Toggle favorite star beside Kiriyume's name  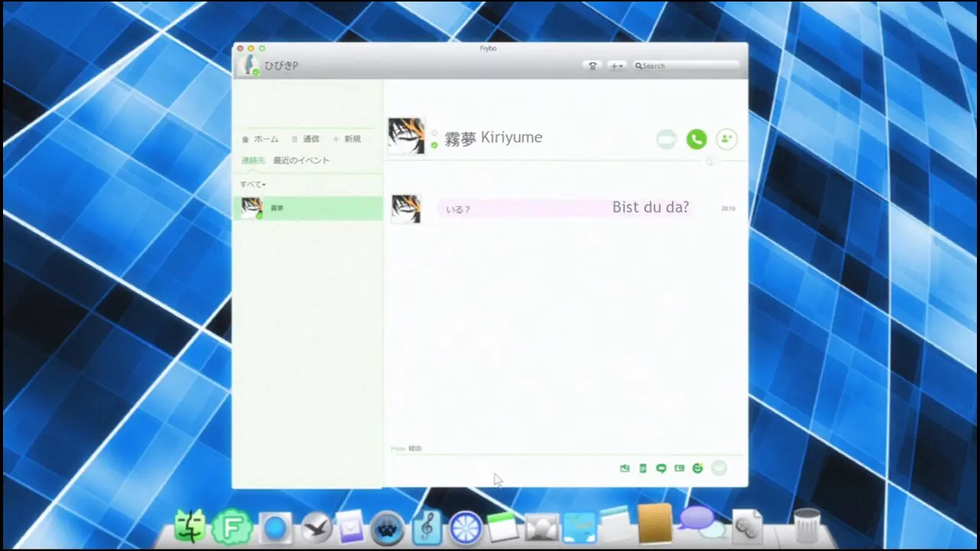(x=434, y=132)
